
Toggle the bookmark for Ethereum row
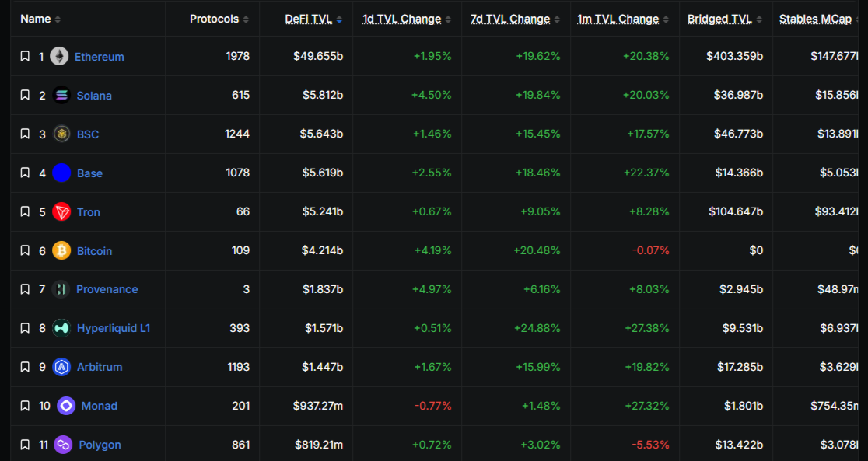(x=25, y=57)
